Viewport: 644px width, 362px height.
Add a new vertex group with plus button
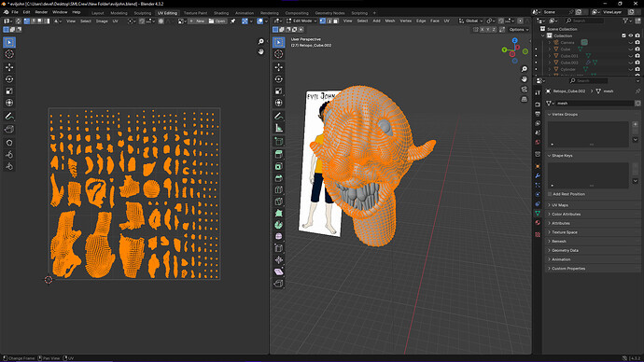pyautogui.click(x=636, y=124)
